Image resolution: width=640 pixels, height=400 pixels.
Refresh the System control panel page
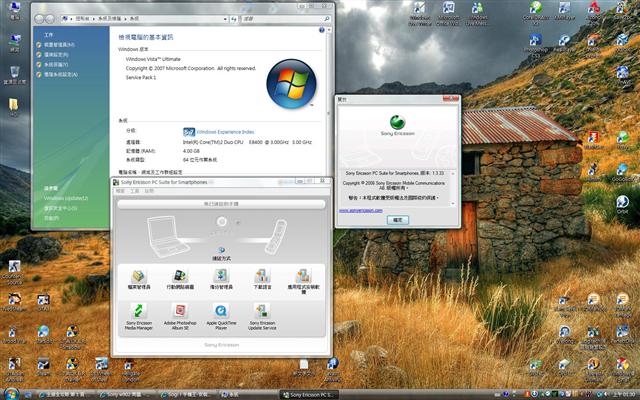tap(233, 19)
